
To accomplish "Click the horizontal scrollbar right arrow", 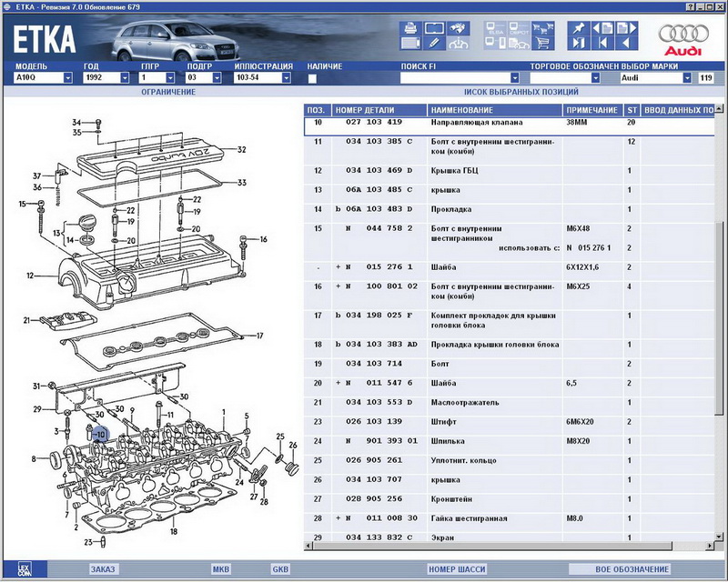I will click(711, 547).
